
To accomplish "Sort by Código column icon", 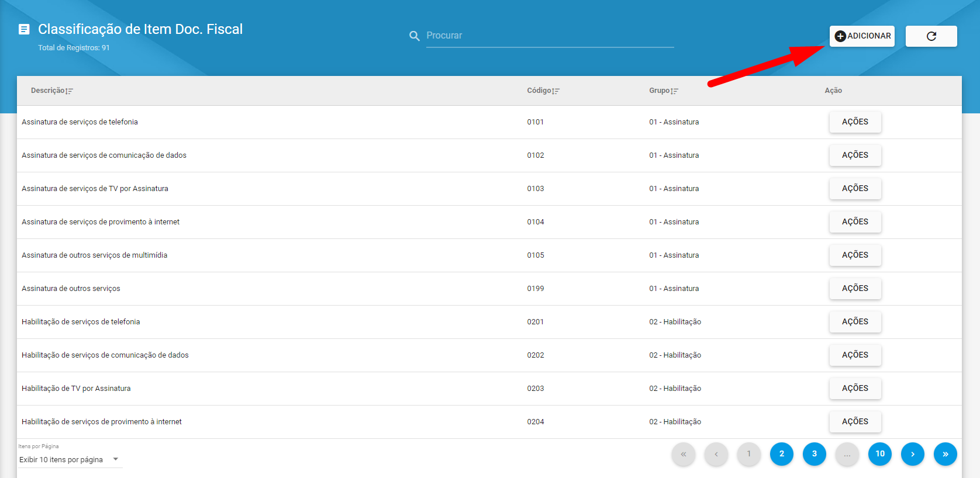I will pos(556,91).
